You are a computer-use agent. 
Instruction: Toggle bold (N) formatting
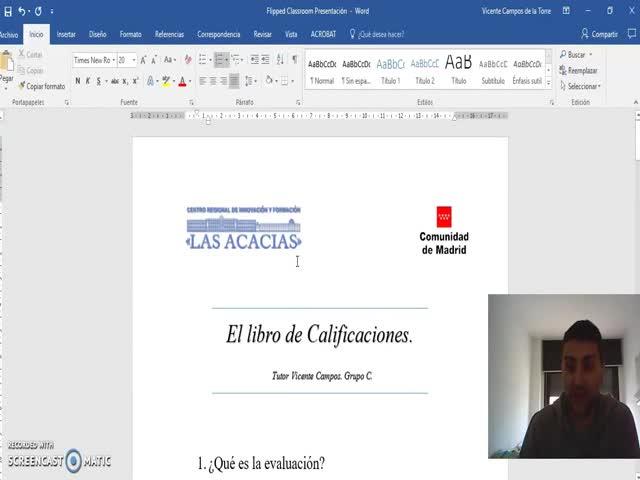click(78, 81)
